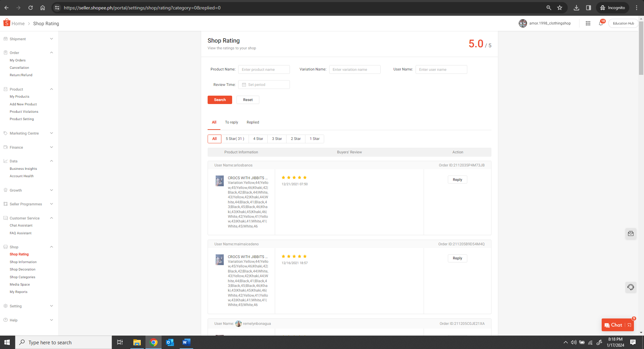Viewport: 644px width, 349px height.
Task: Open Outlook from taskbar
Action: [x=170, y=342]
